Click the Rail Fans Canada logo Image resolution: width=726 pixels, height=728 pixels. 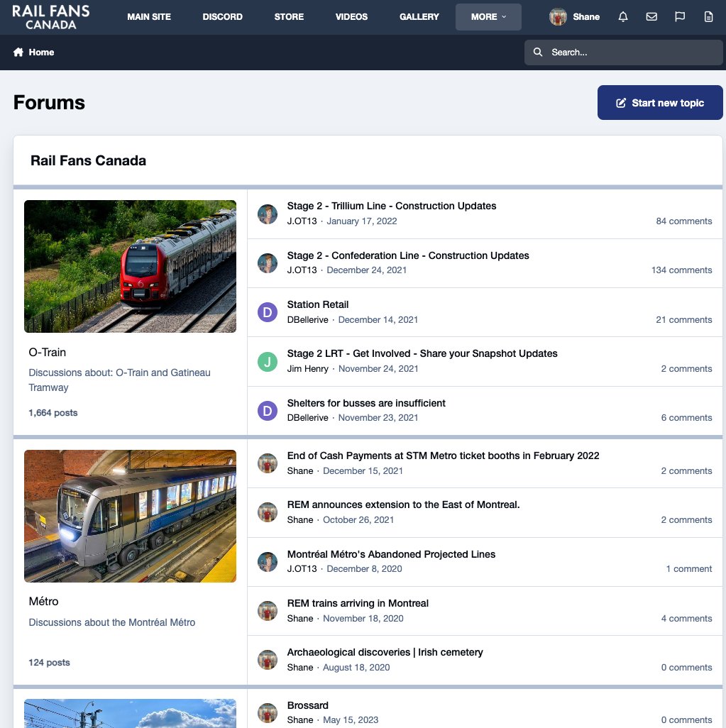coord(50,17)
